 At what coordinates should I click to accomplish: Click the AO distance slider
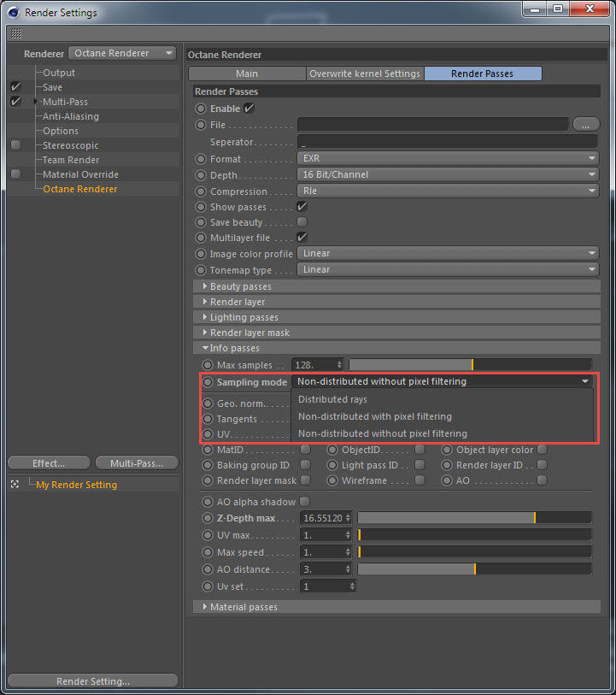point(475,568)
